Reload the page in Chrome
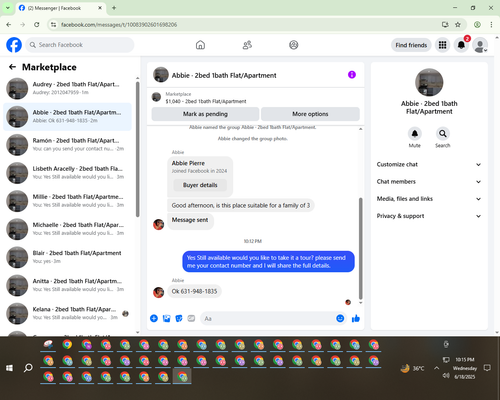This screenshot has width=500, height=400. (x=37, y=25)
